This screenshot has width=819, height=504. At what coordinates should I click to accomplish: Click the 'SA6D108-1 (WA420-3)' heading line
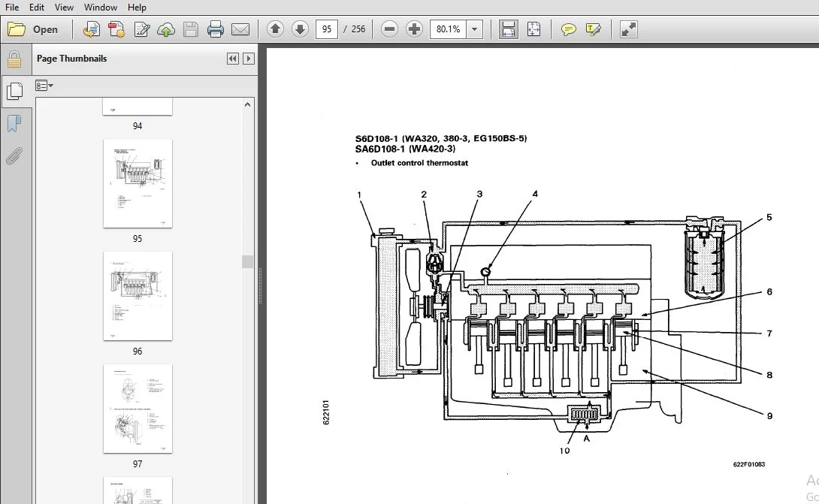coord(405,149)
